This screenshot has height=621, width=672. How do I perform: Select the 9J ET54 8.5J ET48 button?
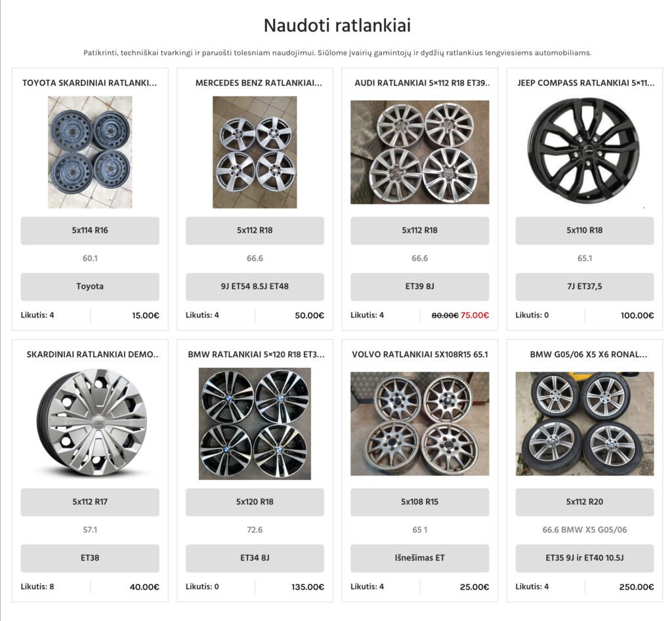tap(255, 287)
